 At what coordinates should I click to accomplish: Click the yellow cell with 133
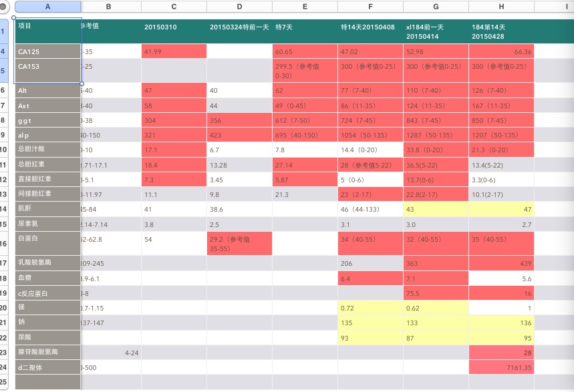(436, 323)
